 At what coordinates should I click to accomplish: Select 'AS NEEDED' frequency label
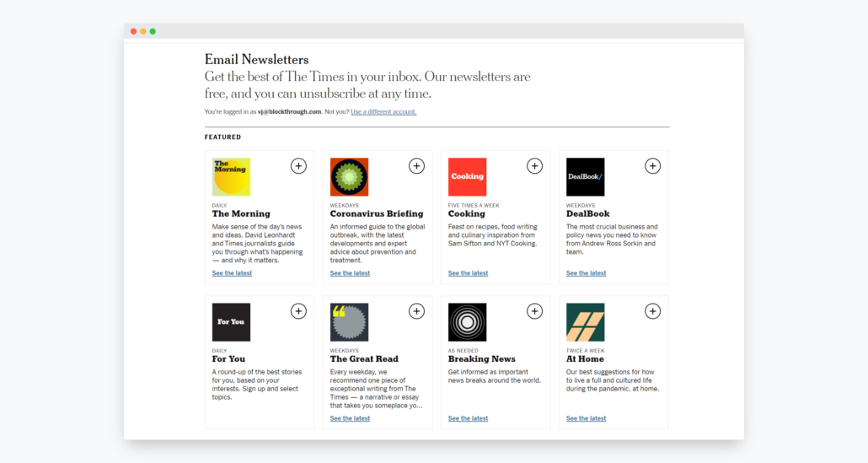(x=463, y=351)
